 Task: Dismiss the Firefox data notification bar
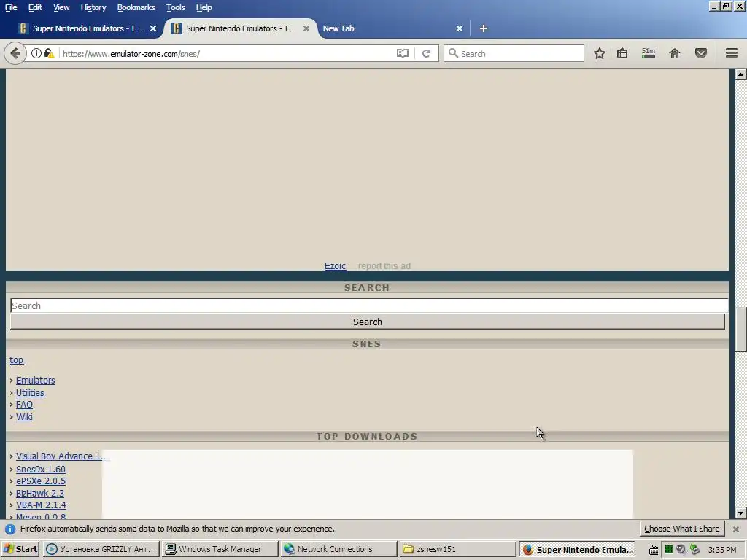[735, 529]
